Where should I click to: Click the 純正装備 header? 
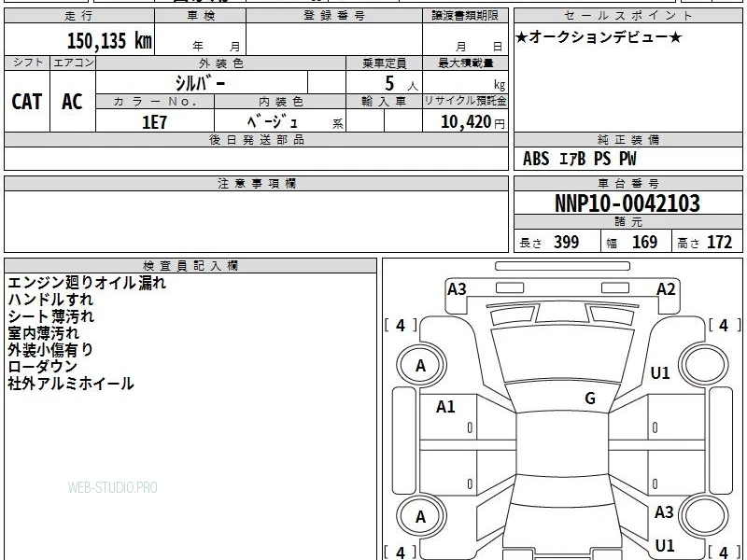pyautogui.click(x=628, y=139)
